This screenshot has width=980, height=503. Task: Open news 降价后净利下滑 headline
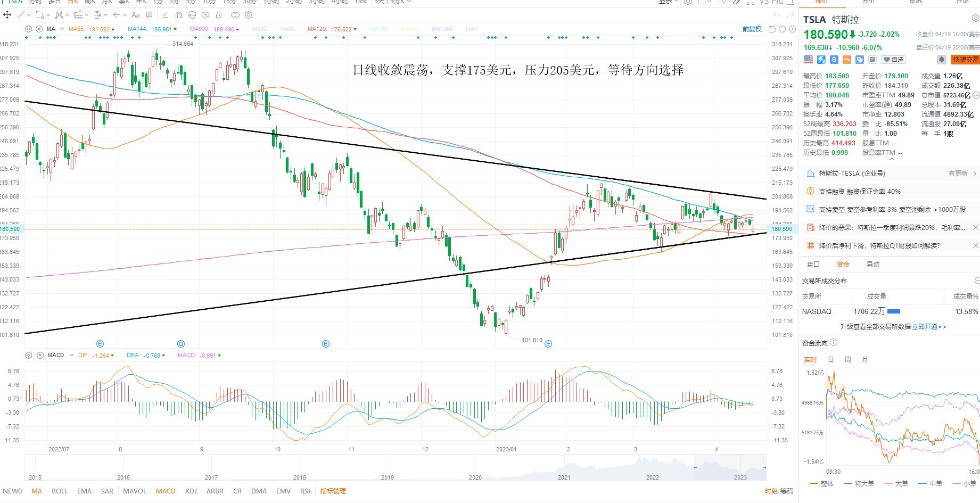(x=879, y=246)
